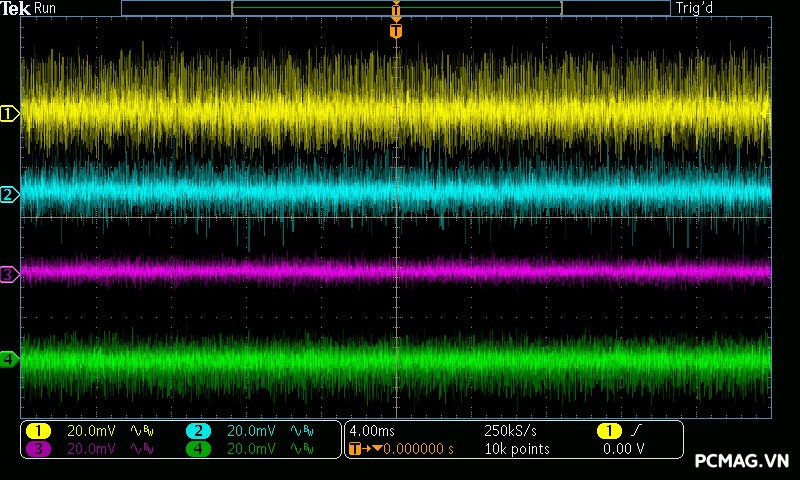Image resolution: width=800 pixels, height=480 pixels.
Task: Click the Run acquisition status
Action: 46,8
